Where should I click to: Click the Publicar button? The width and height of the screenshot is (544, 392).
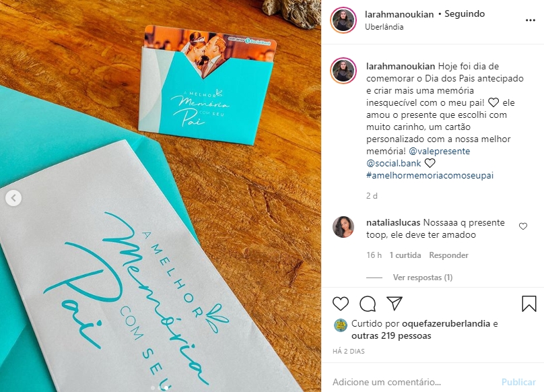tap(518, 382)
